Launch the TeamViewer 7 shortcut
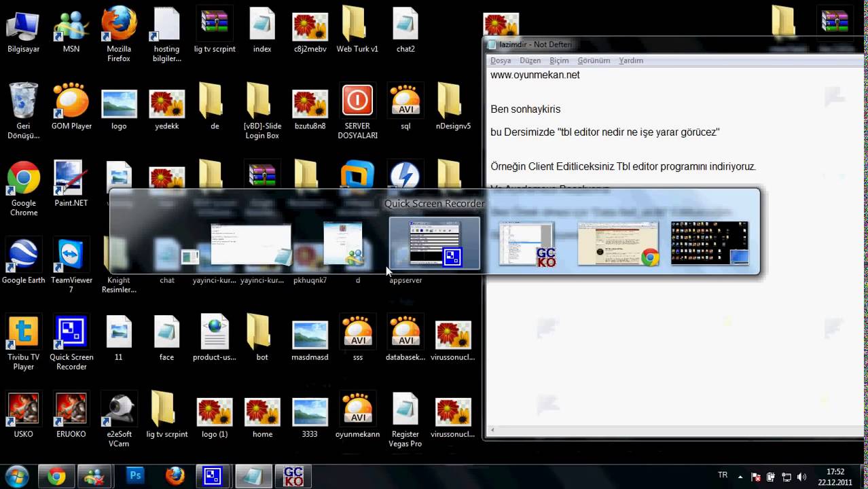This screenshot has width=868, height=489. [71, 266]
